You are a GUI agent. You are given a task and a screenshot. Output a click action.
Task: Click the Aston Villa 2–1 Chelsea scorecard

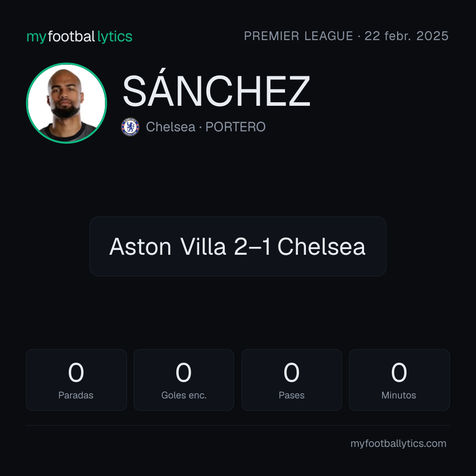pyautogui.click(x=238, y=246)
